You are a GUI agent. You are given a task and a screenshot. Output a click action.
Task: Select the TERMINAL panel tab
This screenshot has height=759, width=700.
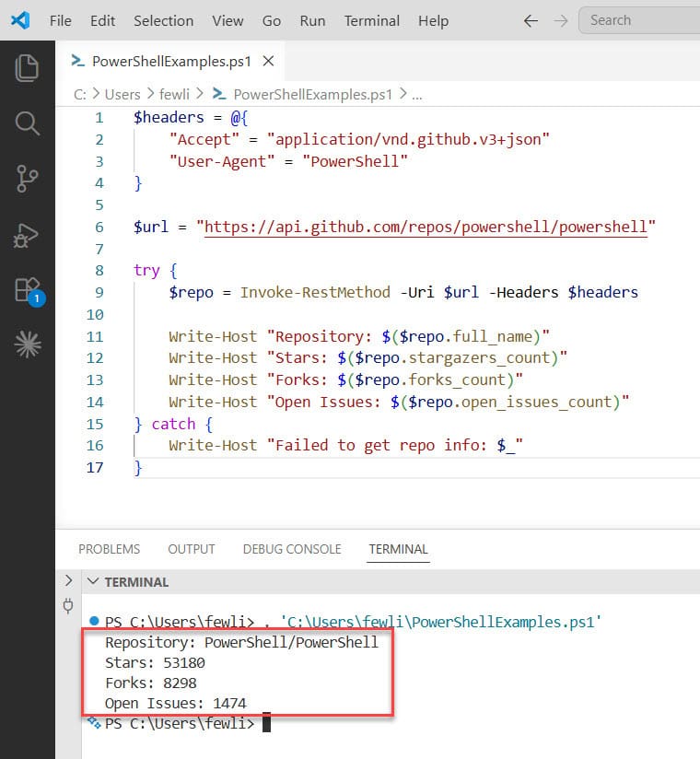pyautogui.click(x=399, y=549)
